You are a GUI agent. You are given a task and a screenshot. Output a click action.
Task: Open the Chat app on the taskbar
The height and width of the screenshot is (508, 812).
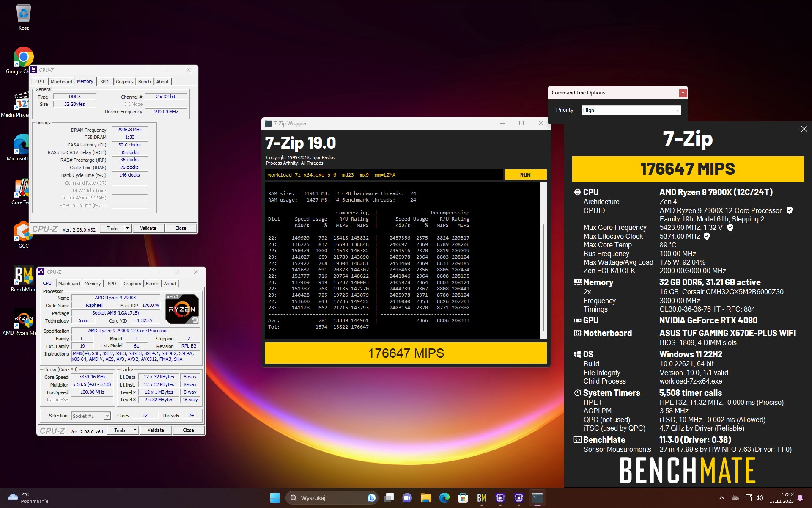(407, 498)
